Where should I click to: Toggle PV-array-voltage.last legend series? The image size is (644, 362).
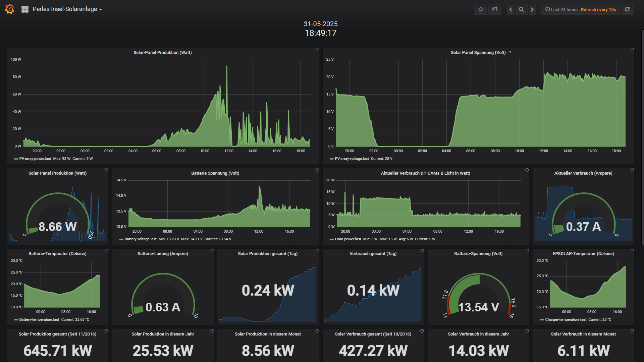pos(352,159)
